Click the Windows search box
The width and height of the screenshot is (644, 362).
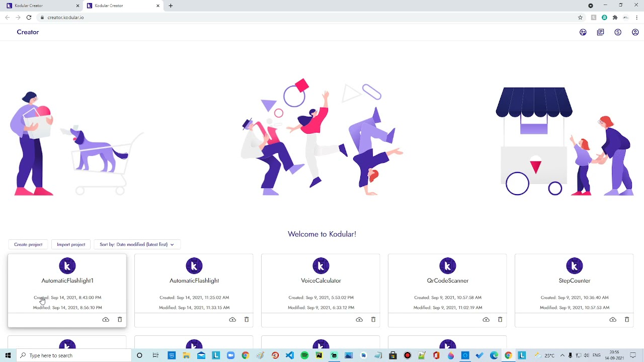click(74, 355)
